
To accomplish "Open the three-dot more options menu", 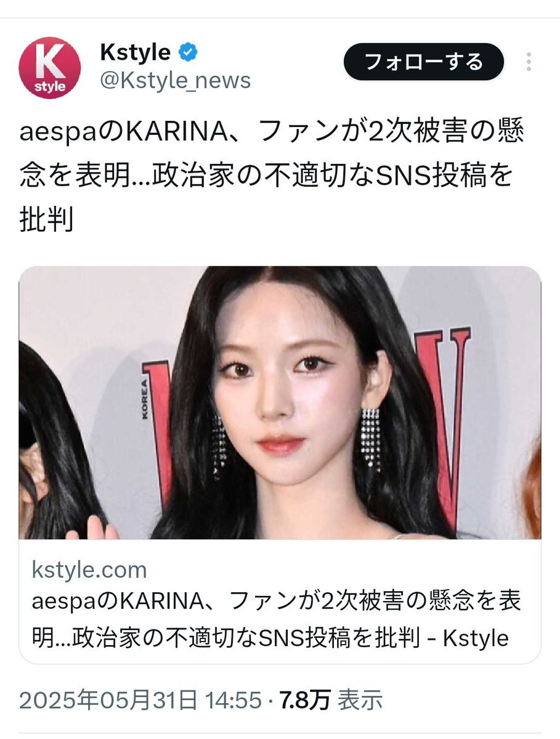I will pyautogui.click(x=529, y=62).
